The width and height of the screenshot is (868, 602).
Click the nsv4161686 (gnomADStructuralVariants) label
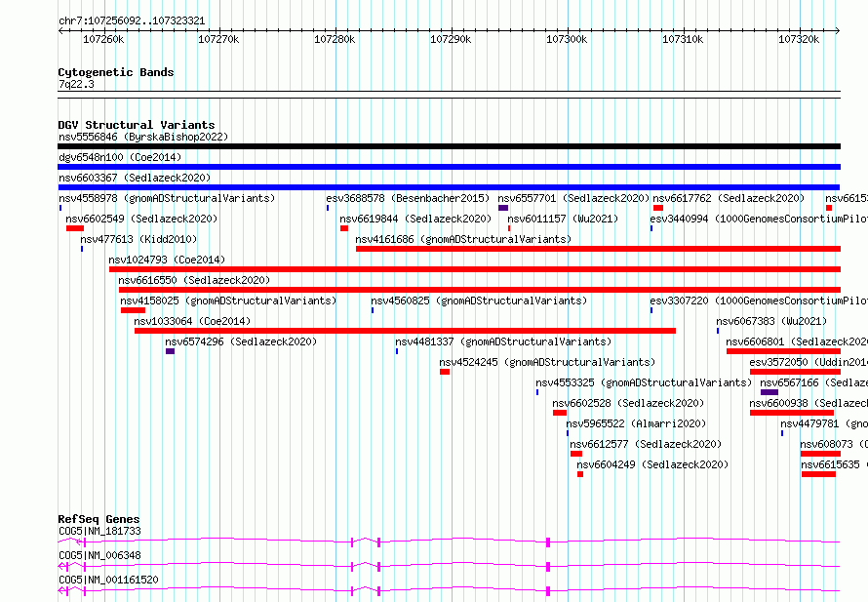(463, 239)
